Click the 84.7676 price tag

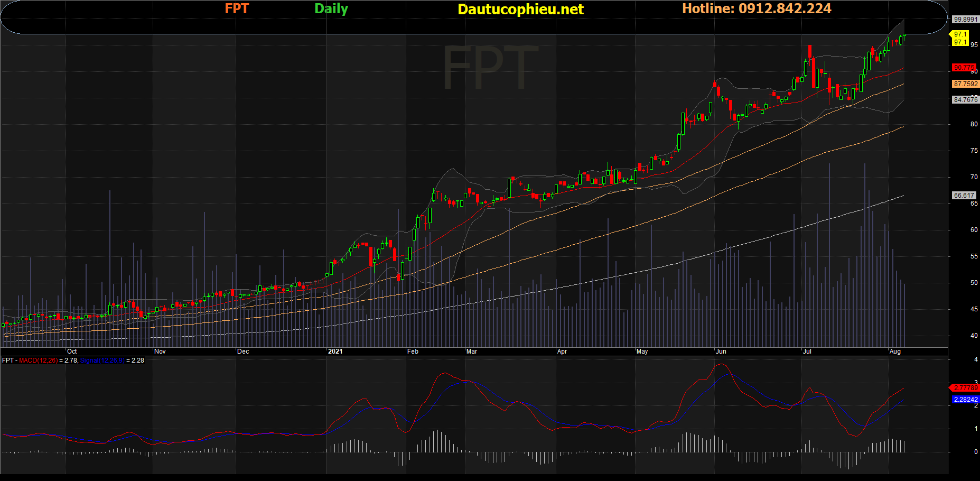965,100
